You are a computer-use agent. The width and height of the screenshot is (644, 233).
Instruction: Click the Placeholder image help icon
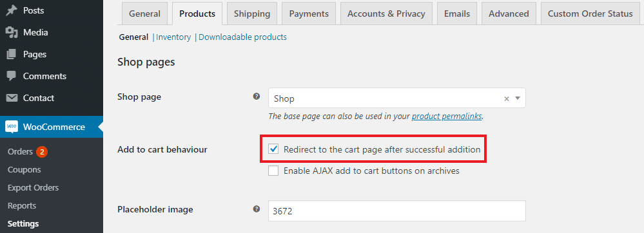click(x=257, y=209)
